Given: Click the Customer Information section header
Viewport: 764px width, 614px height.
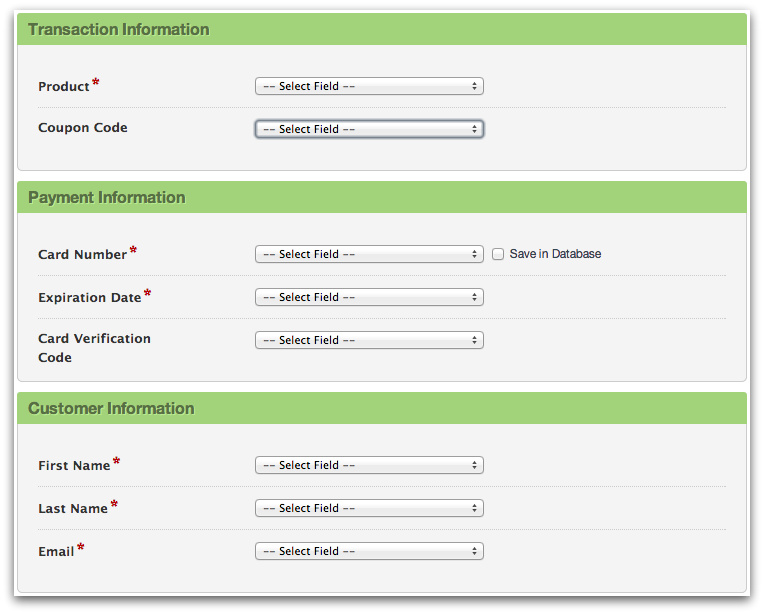Looking at the screenshot, I should 111,409.
